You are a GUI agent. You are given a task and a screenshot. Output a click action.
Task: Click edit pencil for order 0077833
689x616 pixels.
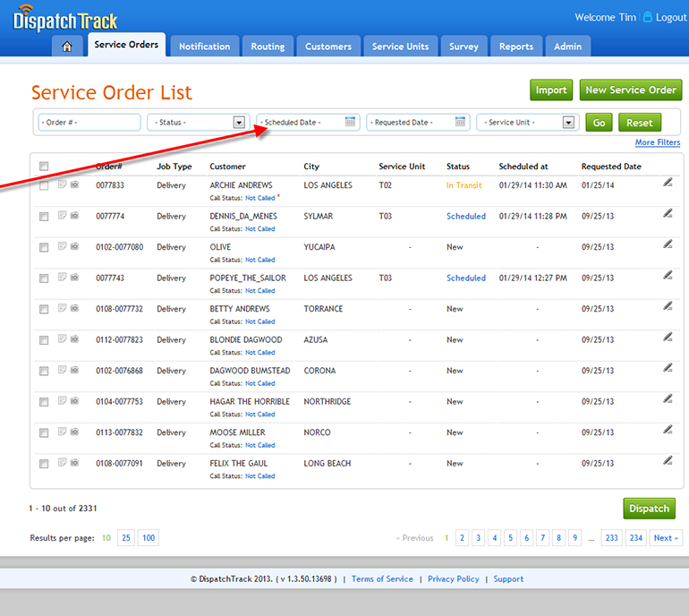pyautogui.click(x=668, y=183)
